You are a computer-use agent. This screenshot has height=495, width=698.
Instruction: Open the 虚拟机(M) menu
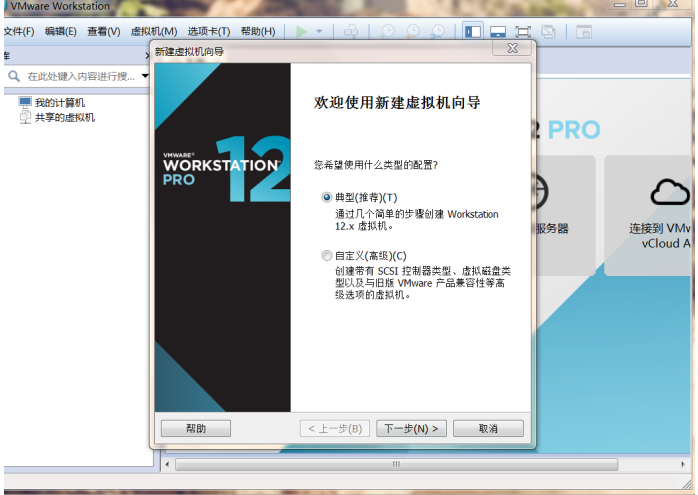coord(154,32)
